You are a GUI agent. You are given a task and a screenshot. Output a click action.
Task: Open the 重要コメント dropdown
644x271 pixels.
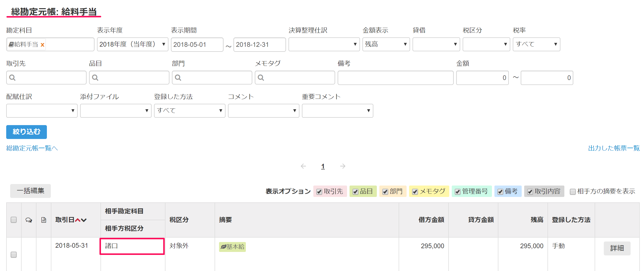click(x=337, y=111)
